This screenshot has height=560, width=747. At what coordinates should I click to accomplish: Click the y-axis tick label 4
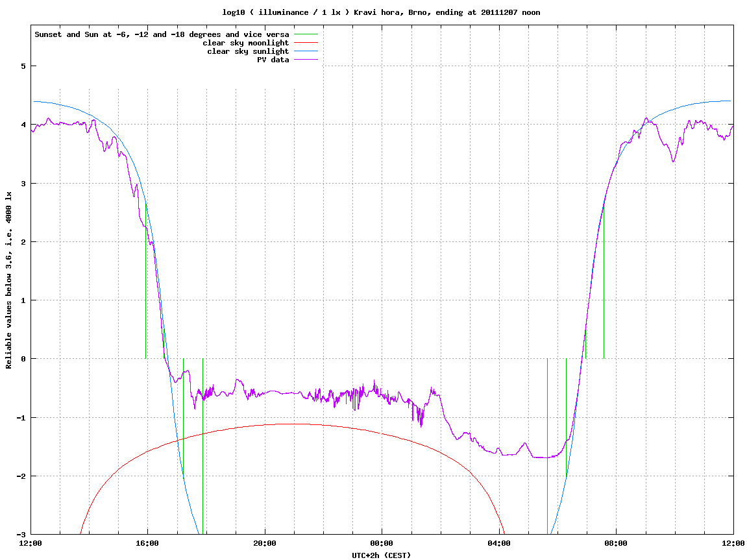click(23, 125)
